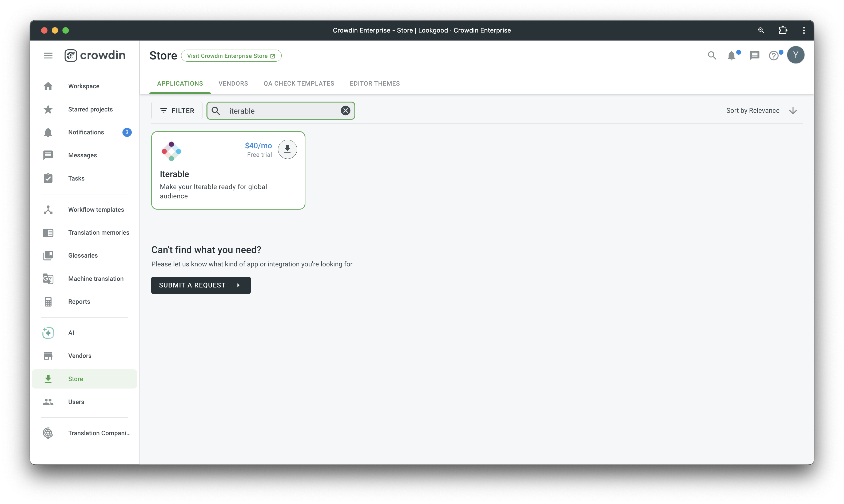The image size is (844, 504).
Task: Click the Can't find what you need heading
Action: [206, 250]
